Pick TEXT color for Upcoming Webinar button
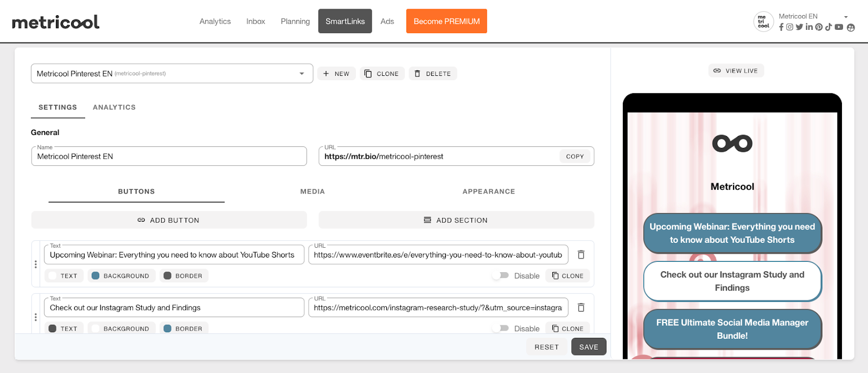This screenshot has width=868, height=373. pos(64,275)
